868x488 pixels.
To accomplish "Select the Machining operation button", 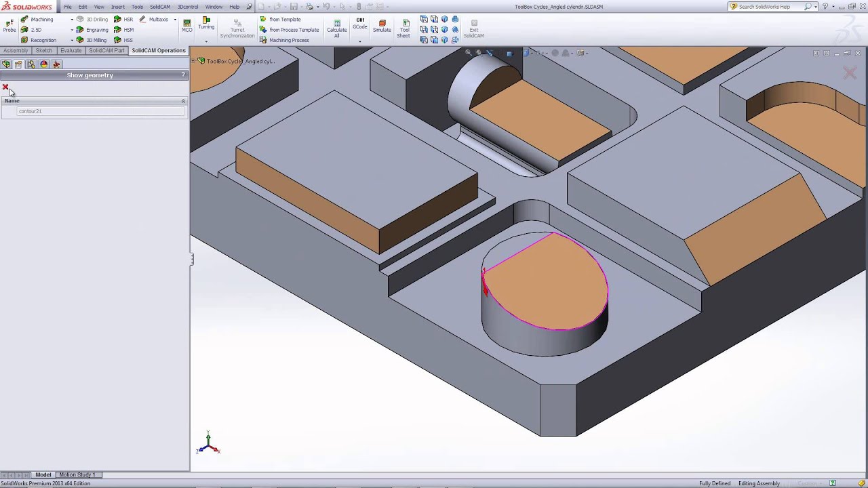I will [37, 19].
